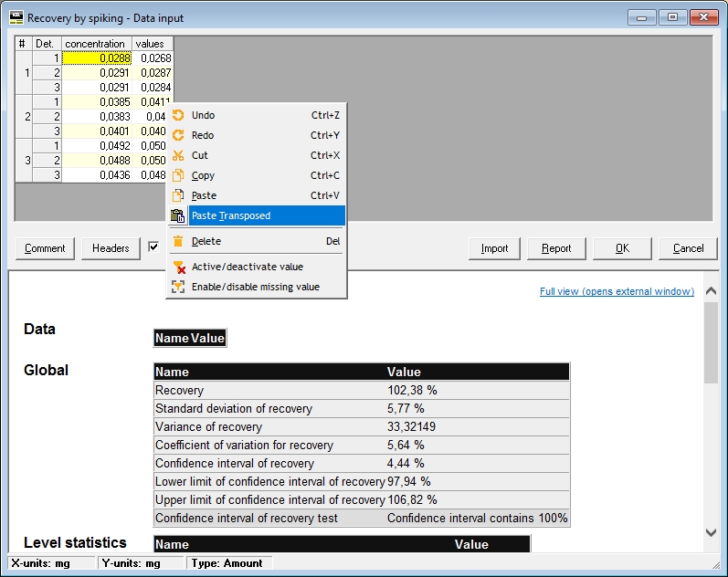This screenshot has width=728, height=577.
Task: Select concentration cell 0,0401
Action: click(x=97, y=131)
